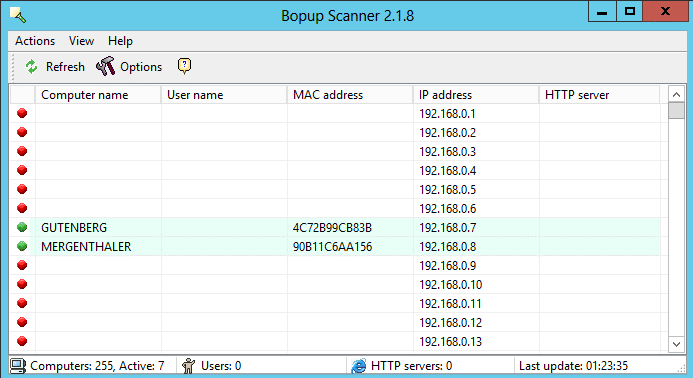Open the View menu
693x378 pixels.
pos(81,41)
